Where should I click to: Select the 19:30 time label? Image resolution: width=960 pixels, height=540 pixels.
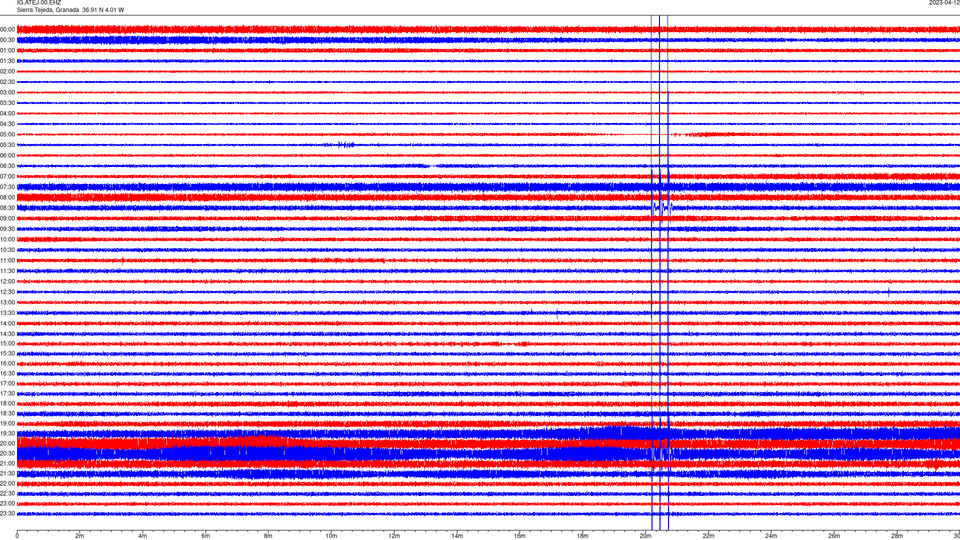(x=7, y=433)
